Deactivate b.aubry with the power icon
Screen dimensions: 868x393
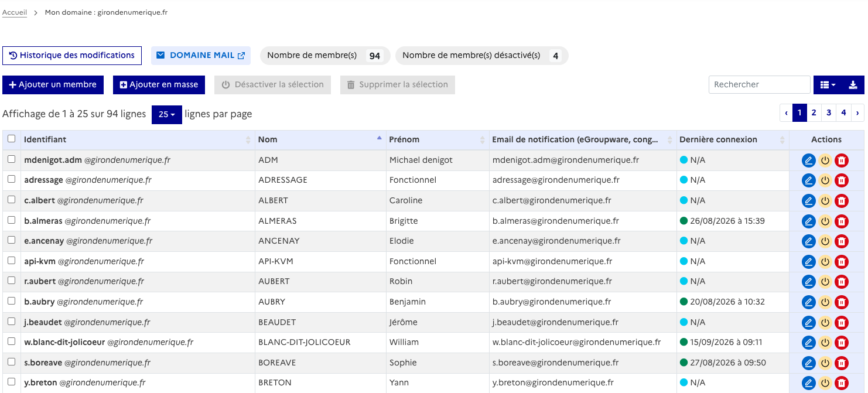point(825,302)
